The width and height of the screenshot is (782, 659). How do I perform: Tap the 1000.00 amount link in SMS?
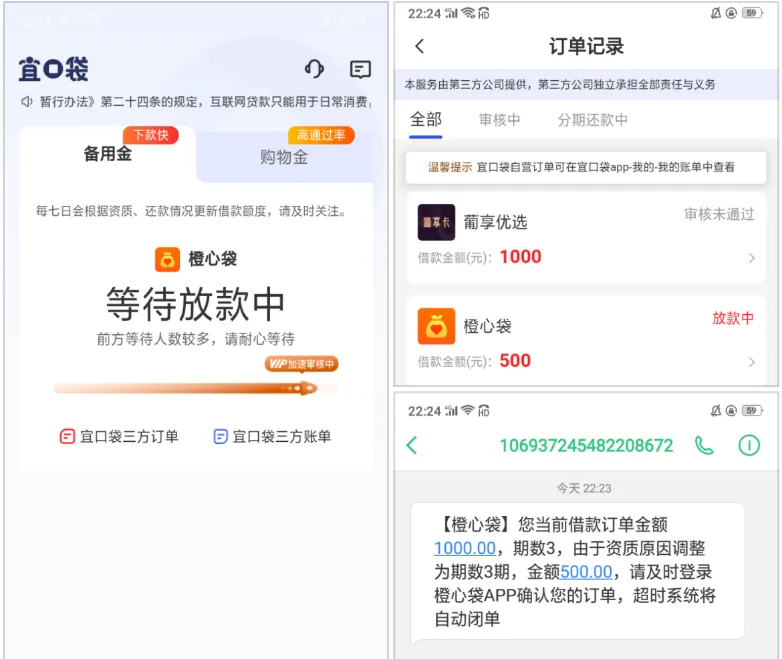465,548
